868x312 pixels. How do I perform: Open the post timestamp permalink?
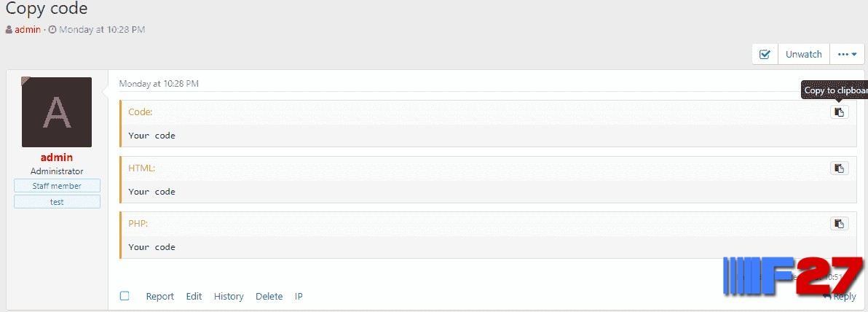pyautogui.click(x=159, y=84)
